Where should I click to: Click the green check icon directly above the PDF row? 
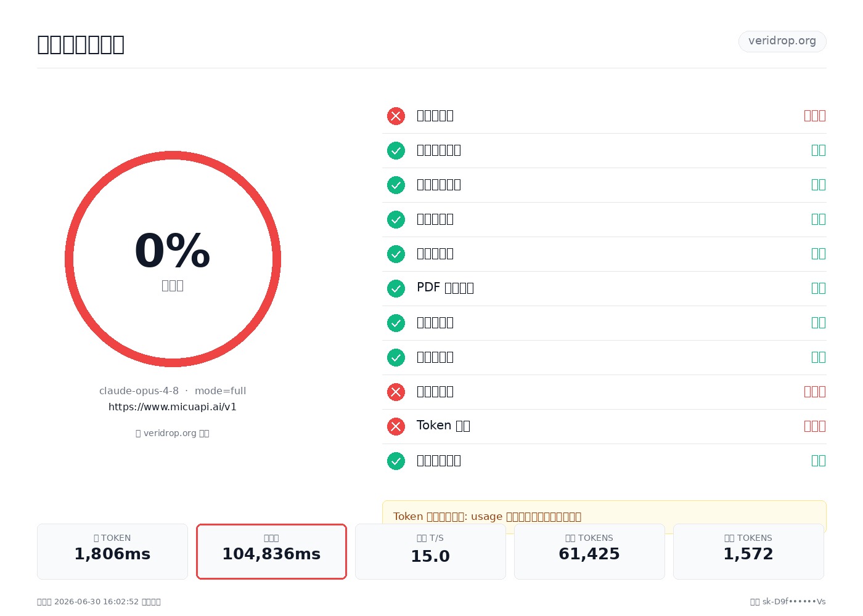[396, 254]
